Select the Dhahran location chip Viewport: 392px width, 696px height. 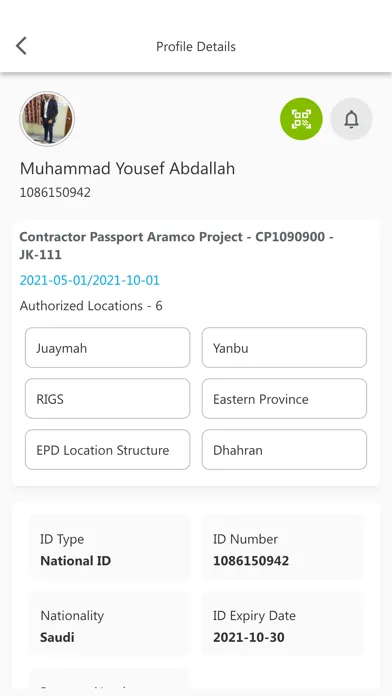point(284,450)
